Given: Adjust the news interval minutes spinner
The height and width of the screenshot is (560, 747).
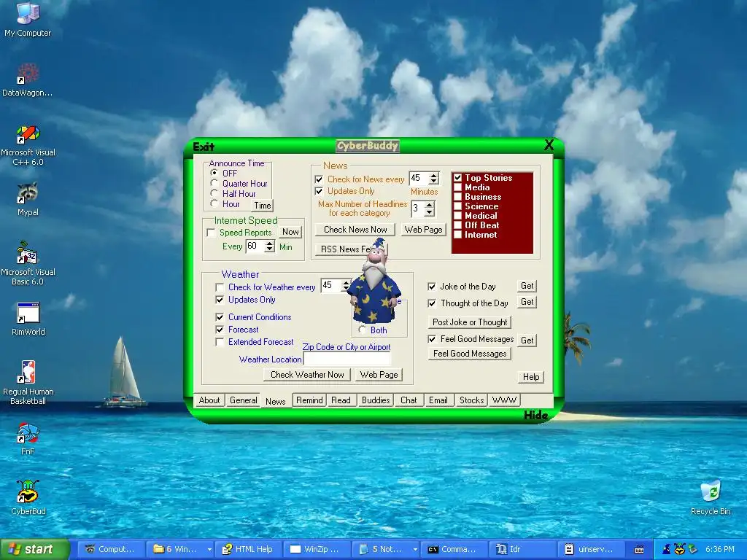Looking at the screenshot, I should (433, 179).
